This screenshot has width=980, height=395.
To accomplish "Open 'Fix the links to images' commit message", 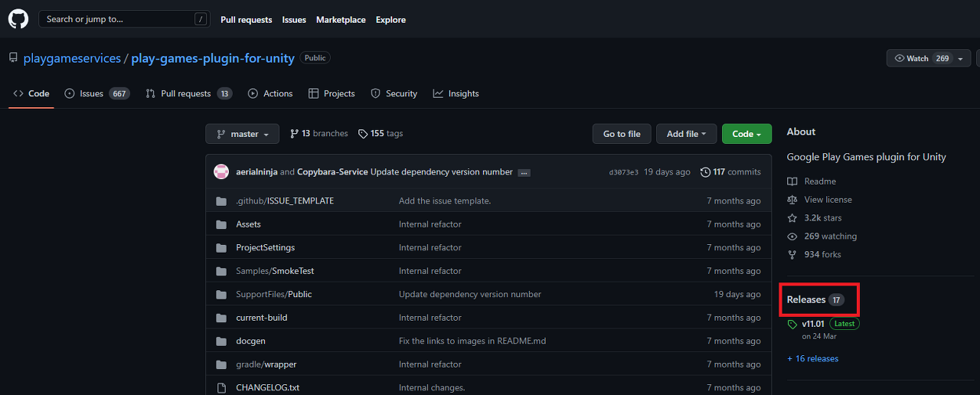I will pyautogui.click(x=472, y=341).
